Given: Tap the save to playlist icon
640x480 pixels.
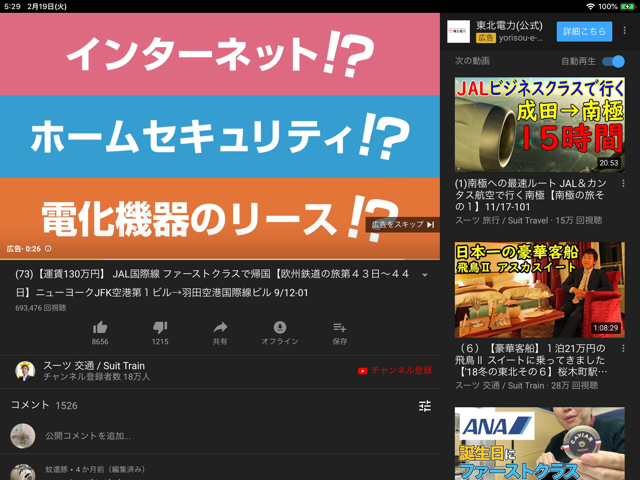Looking at the screenshot, I should [x=340, y=327].
